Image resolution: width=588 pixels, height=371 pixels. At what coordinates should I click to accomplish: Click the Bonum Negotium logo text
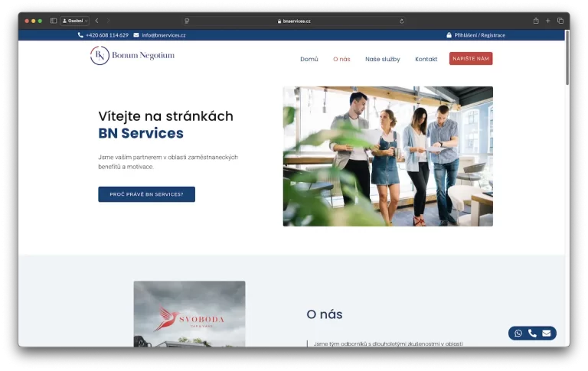pos(143,56)
